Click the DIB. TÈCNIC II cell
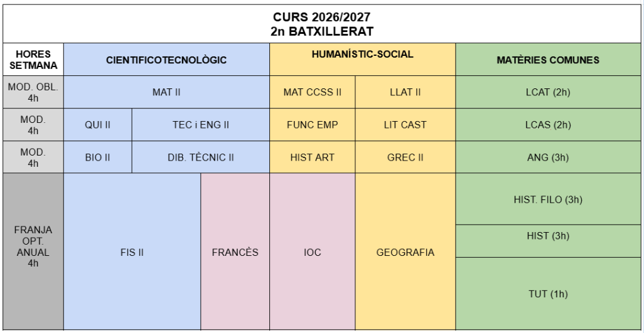 click(201, 157)
